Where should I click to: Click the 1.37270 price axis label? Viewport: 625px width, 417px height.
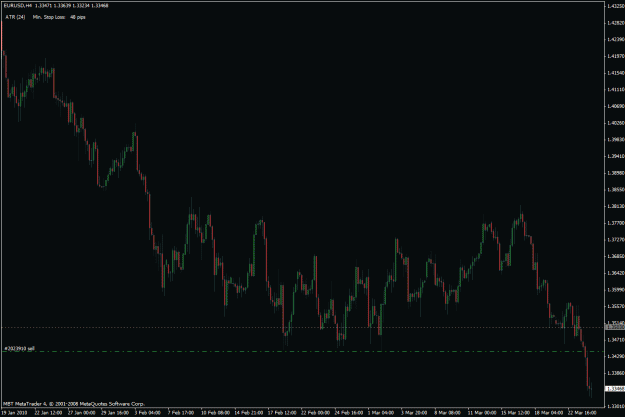point(616,240)
